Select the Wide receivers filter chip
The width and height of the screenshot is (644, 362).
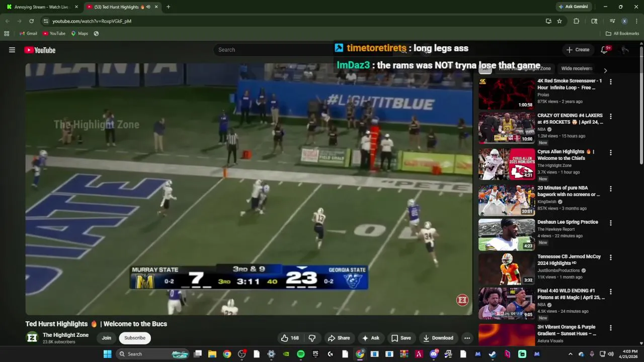577,68
